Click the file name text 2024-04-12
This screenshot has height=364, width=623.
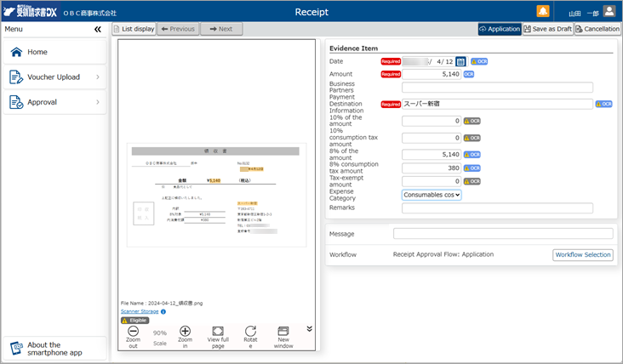pyautogui.click(x=175, y=304)
